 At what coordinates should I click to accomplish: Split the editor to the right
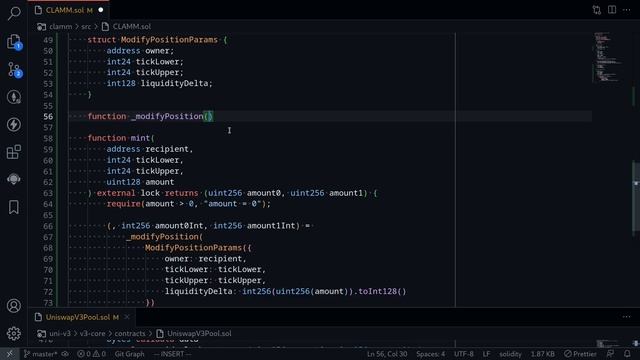tap(612, 10)
